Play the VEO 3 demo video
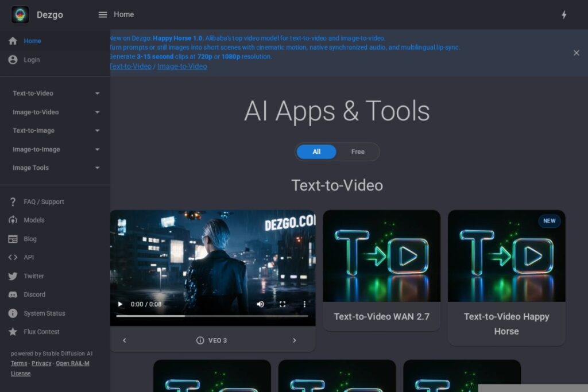Image resolution: width=588 pixels, height=392 pixels. click(120, 304)
